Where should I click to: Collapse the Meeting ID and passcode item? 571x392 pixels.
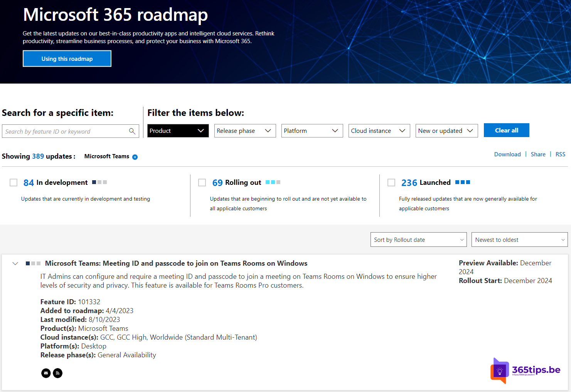click(x=15, y=263)
